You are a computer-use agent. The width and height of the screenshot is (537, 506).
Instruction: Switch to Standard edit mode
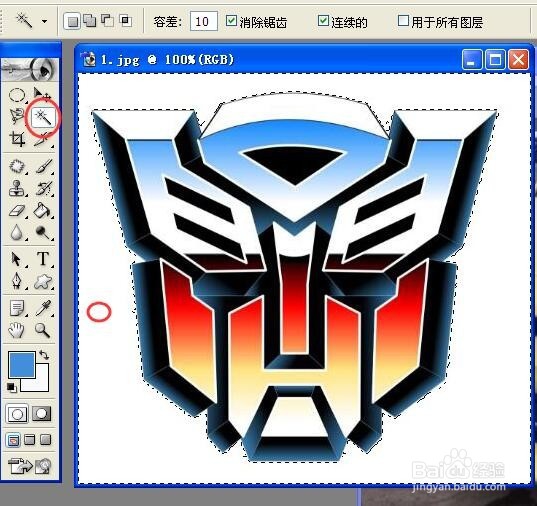point(17,414)
